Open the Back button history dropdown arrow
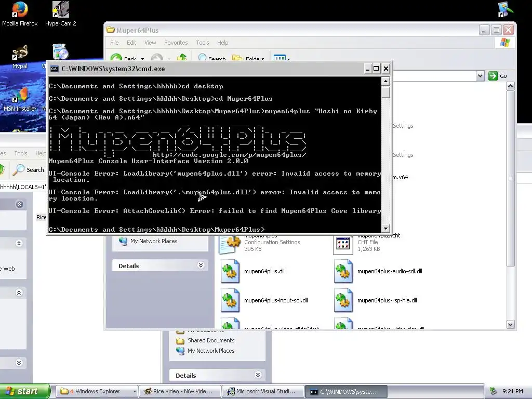The width and height of the screenshot is (532, 399). click(142, 59)
